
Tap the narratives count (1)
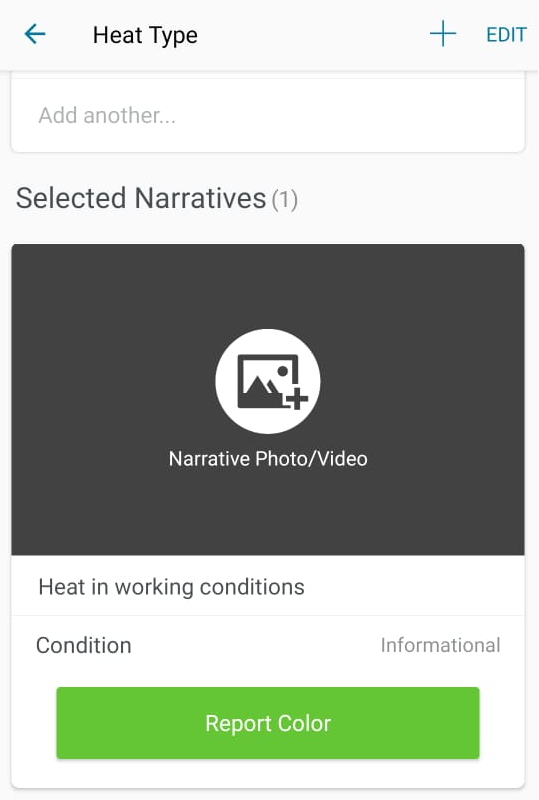285,199
